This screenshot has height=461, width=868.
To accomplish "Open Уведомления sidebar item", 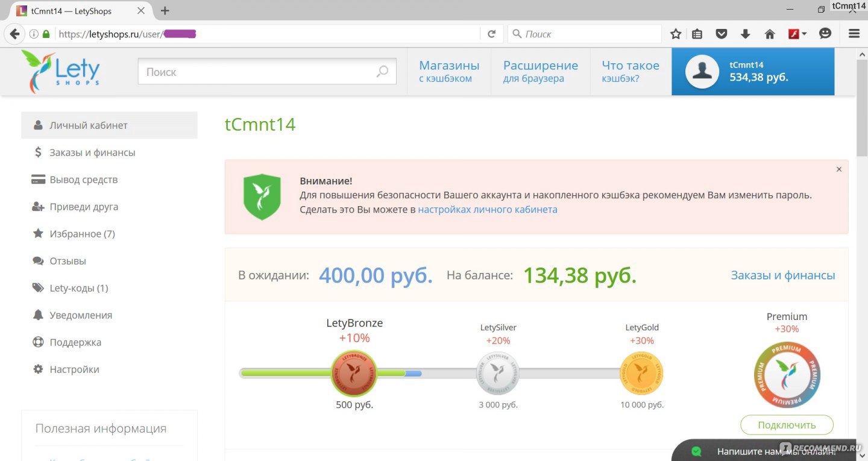I will pyautogui.click(x=109, y=315).
